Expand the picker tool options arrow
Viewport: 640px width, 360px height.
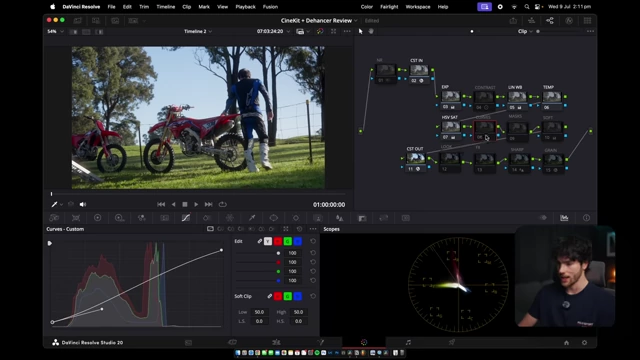[61, 204]
